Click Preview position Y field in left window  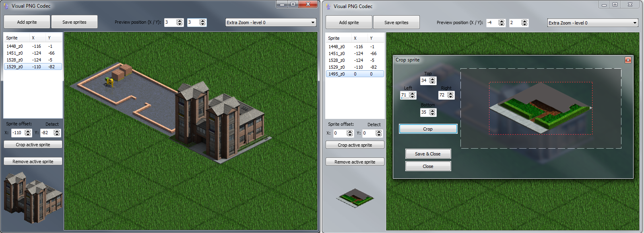click(x=193, y=22)
